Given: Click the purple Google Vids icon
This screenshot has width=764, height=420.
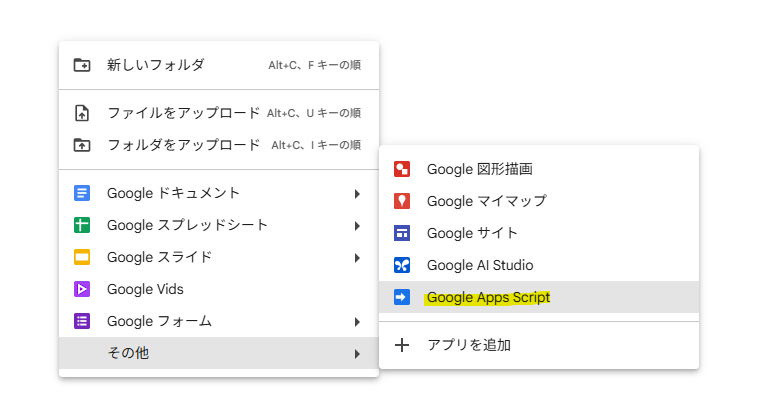Looking at the screenshot, I should (x=82, y=289).
